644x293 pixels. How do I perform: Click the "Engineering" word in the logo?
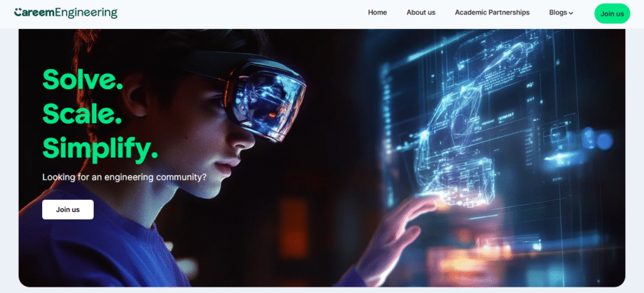pyautogui.click(x=86, y=13)
